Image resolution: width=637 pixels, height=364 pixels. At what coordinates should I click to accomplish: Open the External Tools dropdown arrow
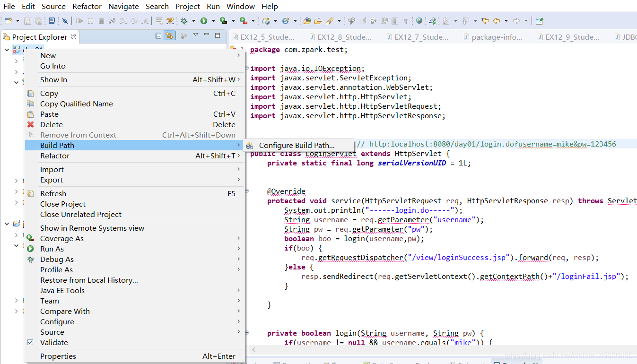pos(253,21)
